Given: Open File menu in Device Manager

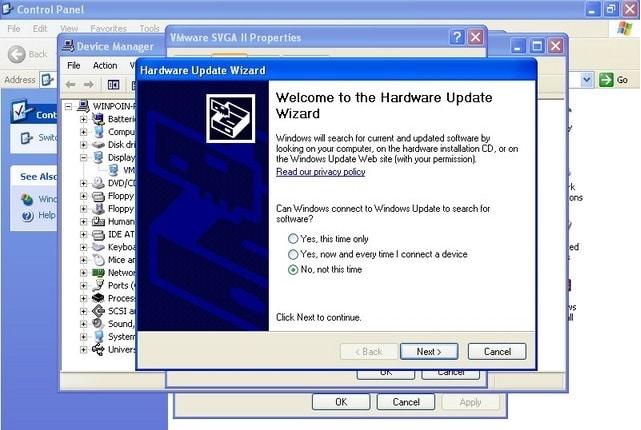Looking at the screenshot, I should pyautogui.click(x=74, y=65).
